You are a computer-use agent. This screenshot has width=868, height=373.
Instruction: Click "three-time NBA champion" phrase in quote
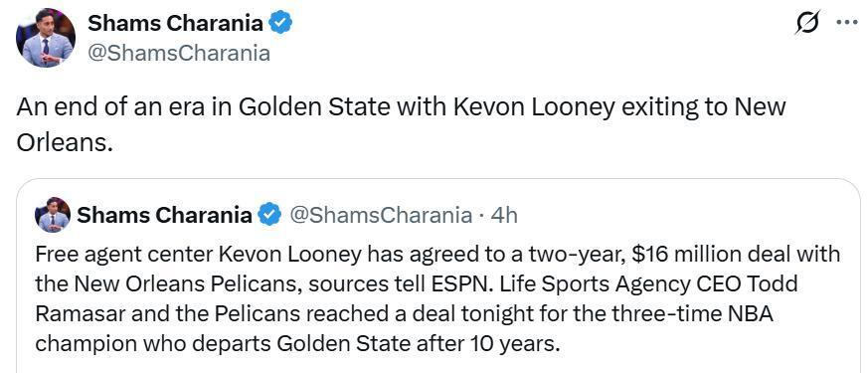click(x=404, y=329)
